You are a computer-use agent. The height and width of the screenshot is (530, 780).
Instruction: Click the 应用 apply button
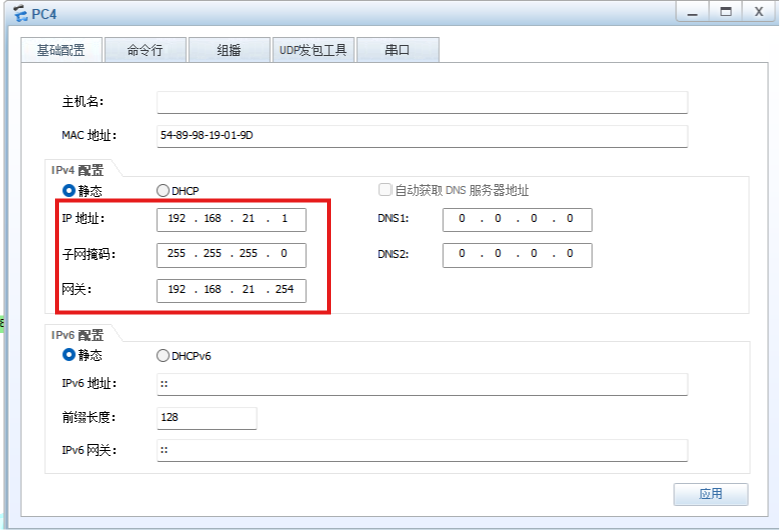(x=711, y=494)
